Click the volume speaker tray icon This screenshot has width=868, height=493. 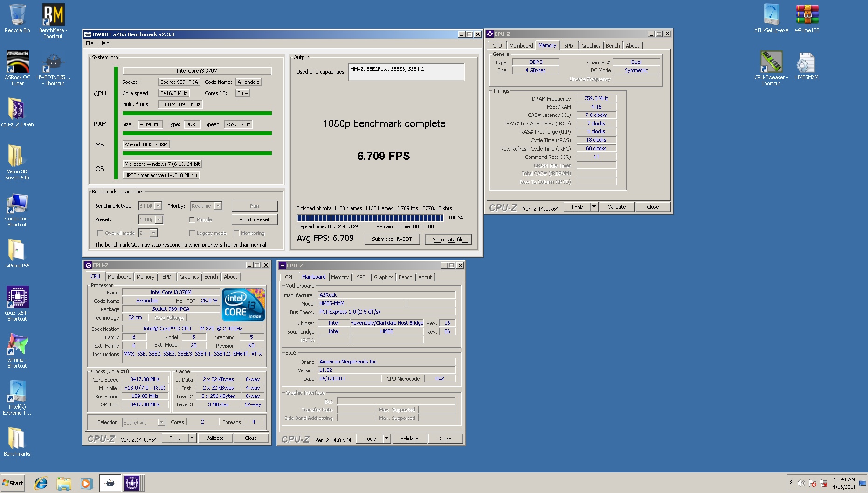[801, 483]
